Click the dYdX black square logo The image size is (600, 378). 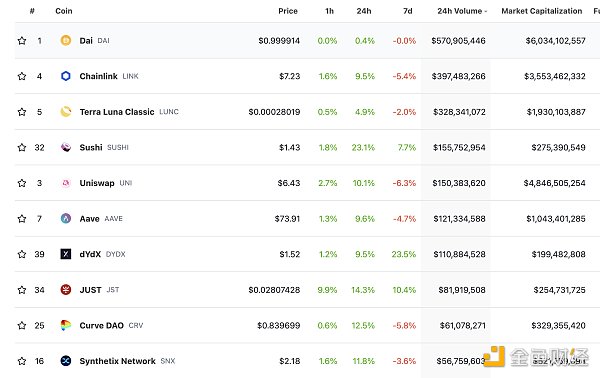click(66, 254)
